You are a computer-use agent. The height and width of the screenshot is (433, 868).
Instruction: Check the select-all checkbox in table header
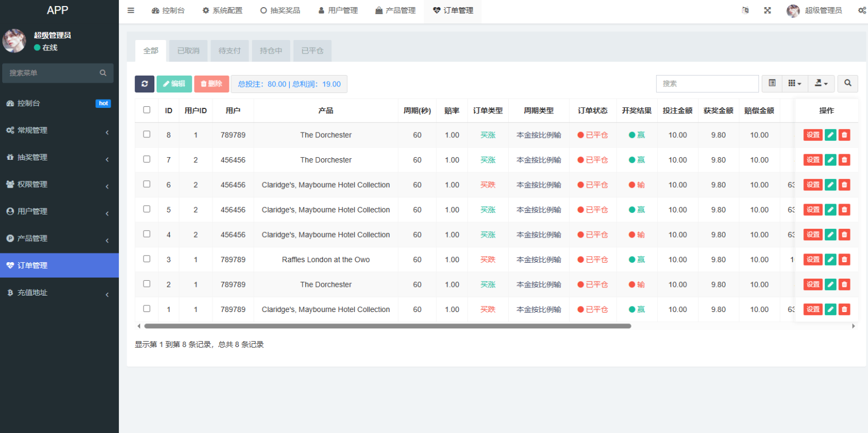point(147,110)
